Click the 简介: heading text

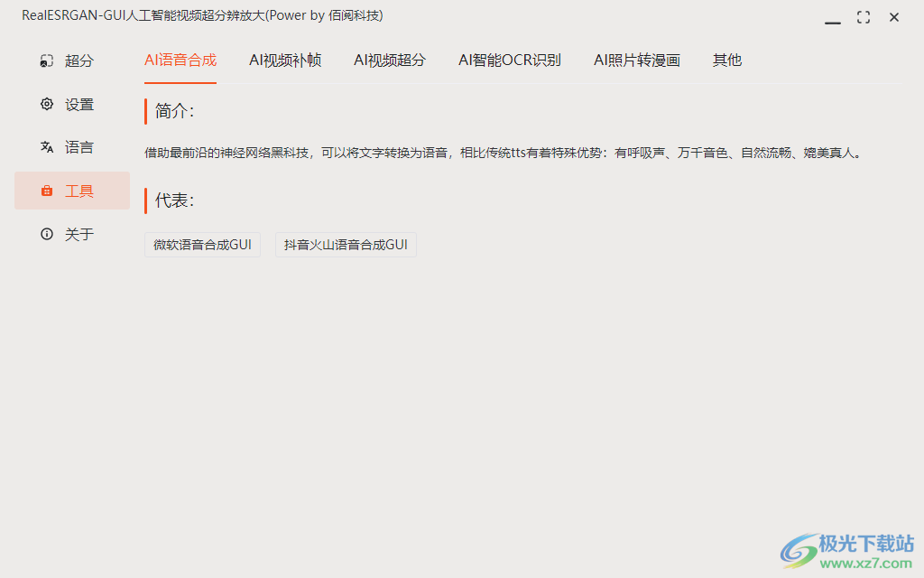174,111
